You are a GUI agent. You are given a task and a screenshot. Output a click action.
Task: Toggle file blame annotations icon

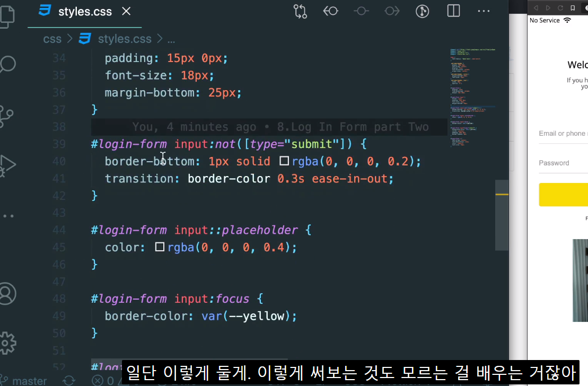422,11
